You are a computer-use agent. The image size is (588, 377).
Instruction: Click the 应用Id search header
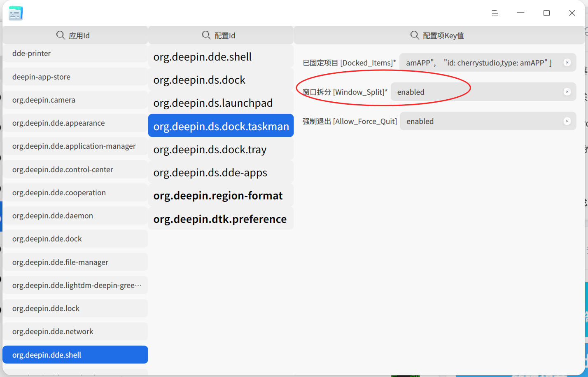[x=75, y=35]
